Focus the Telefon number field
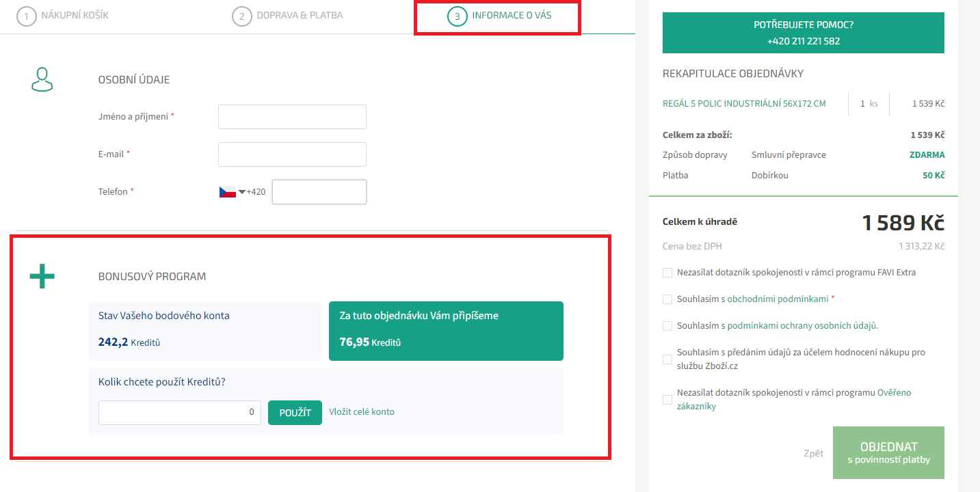Screen dimensions: 980x492 click(x=319, y=192)
